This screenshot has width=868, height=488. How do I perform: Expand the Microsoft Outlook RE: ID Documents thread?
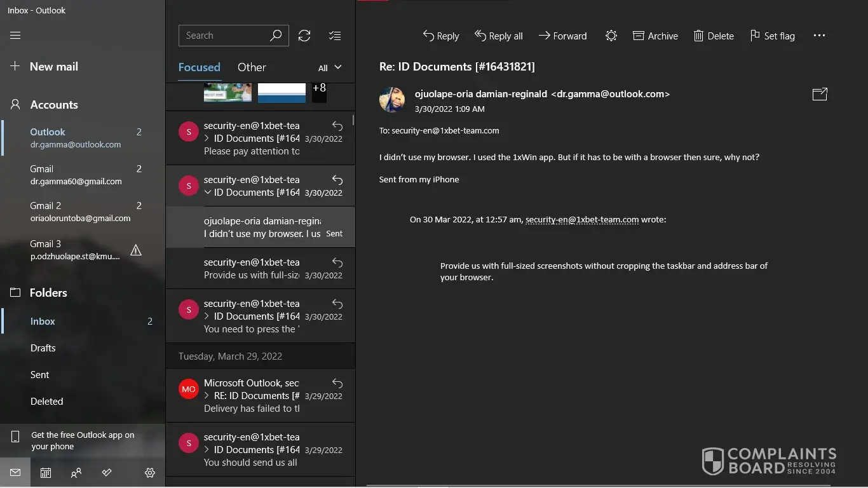pyautogui.click(x=207, y=396)
